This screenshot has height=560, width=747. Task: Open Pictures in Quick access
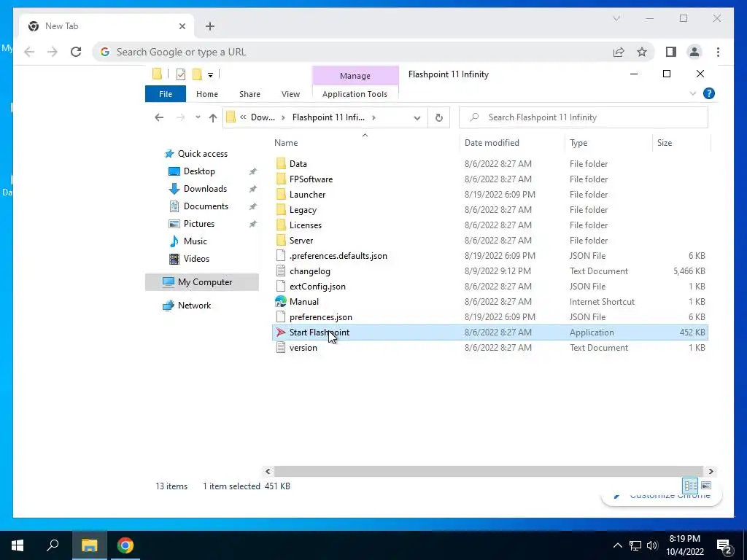pos(199,224)
